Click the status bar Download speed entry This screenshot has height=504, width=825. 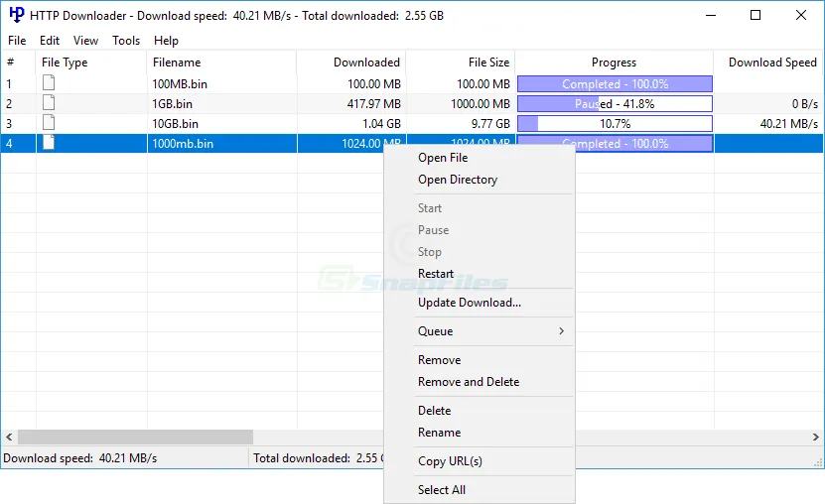click(x=80, y=458)
